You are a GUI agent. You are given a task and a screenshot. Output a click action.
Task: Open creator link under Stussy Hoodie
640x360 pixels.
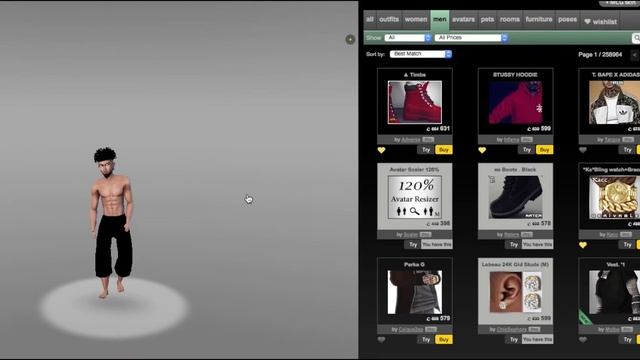(x=511, y=140)
